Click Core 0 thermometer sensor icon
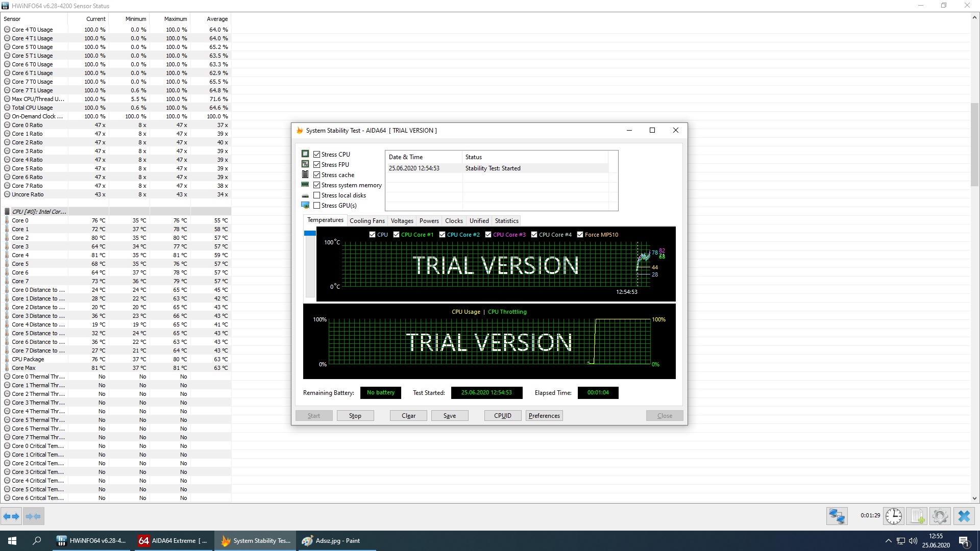 (x=7, y=220)
